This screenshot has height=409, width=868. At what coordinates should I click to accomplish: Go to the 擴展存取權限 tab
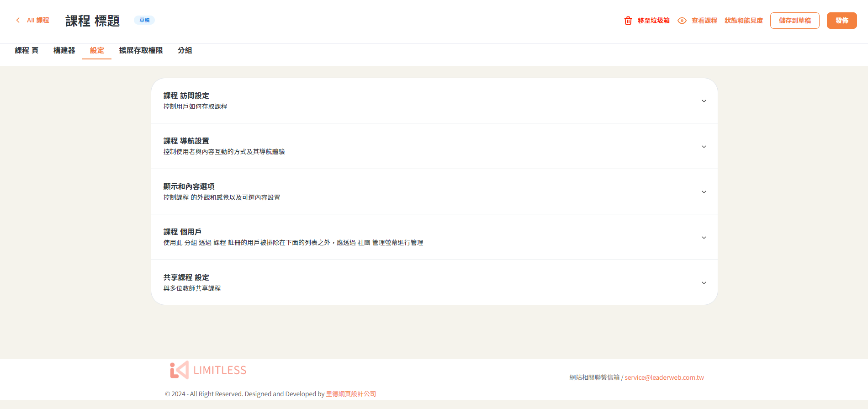tap(141, 51)
